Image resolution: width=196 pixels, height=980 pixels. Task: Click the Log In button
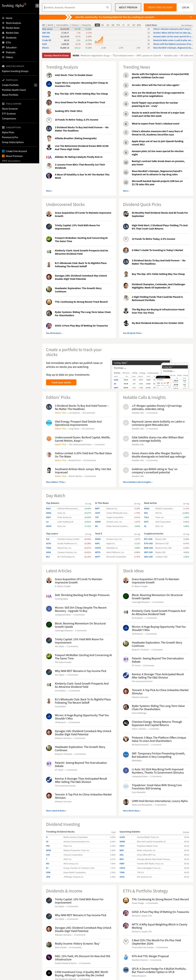[185, 7]
